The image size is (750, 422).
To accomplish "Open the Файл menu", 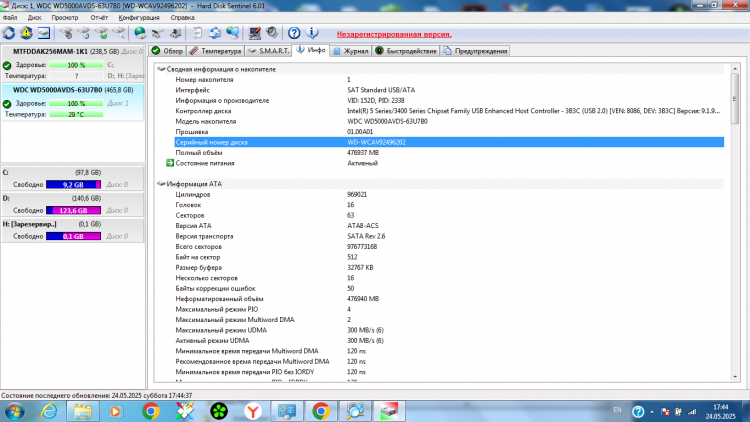I will pyautogui.click(x=10, y=18).
